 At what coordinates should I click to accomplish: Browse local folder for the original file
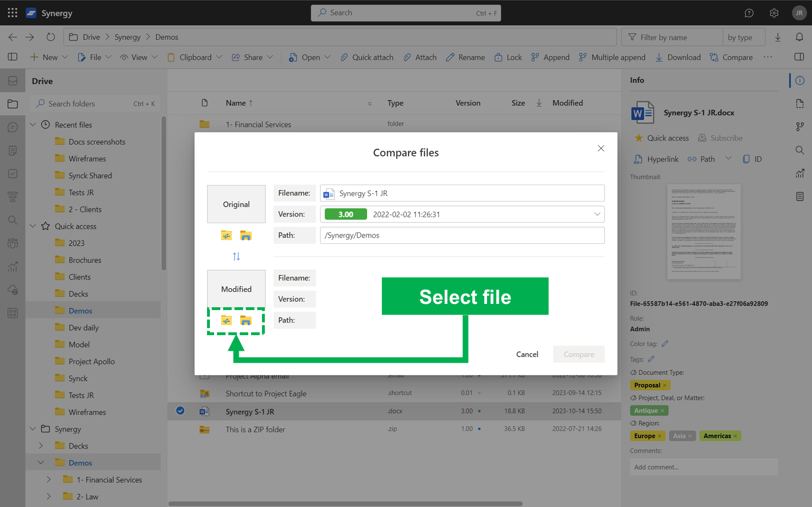coord(245,235)
